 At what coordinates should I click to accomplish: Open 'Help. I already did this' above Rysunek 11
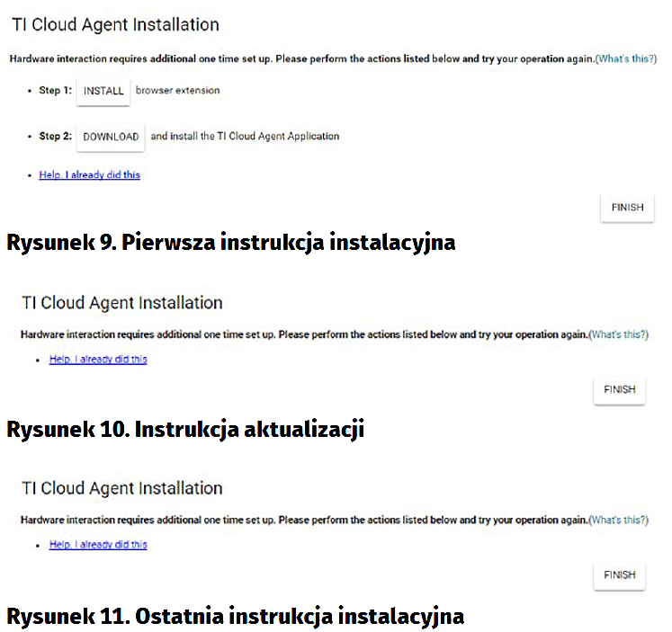[x=98, y=545]
